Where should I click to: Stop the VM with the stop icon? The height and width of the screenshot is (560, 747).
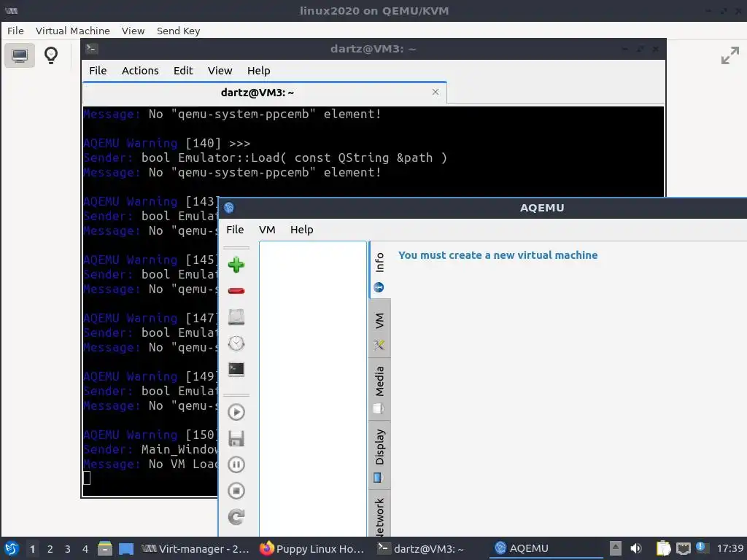[236, 491]
